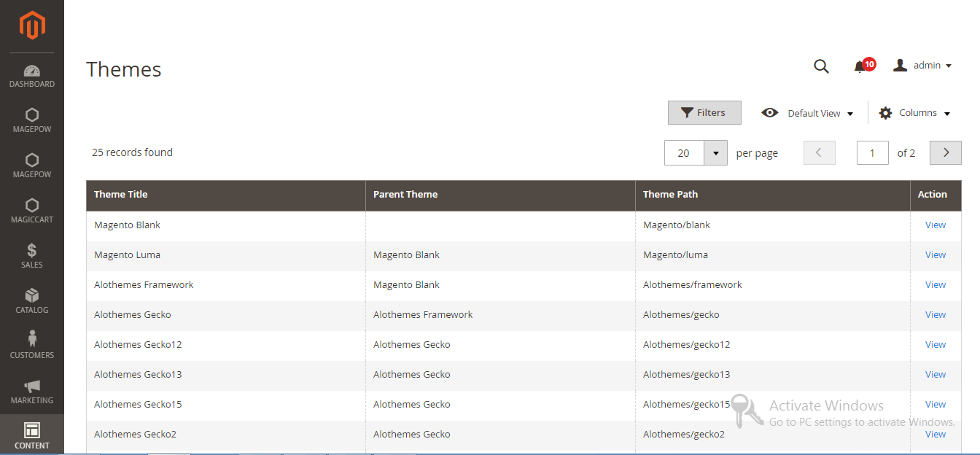This screenshot has width=980, height=455.
Task: Click the search magnifier icon
Action: click(821, 66)
